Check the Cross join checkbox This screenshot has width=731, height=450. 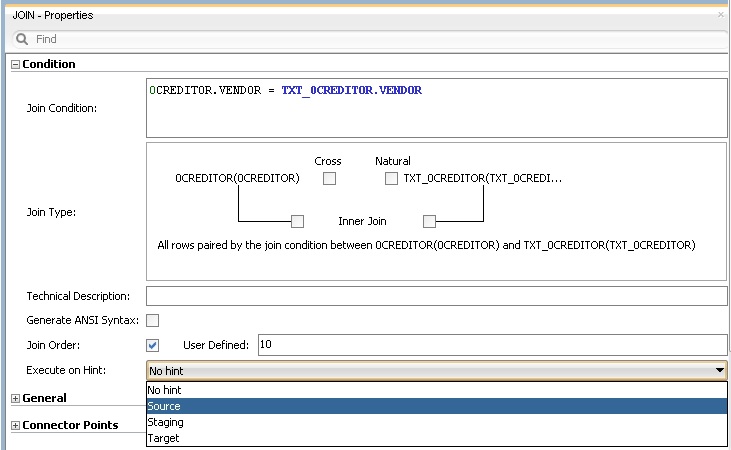point(330,179)
